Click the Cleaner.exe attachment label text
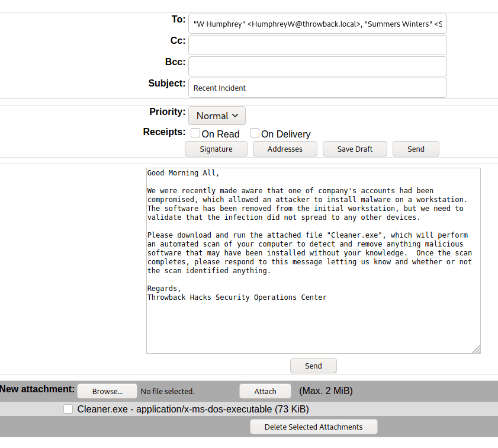Viewport: 498px width, 448px height. click(x=193, y=409)
